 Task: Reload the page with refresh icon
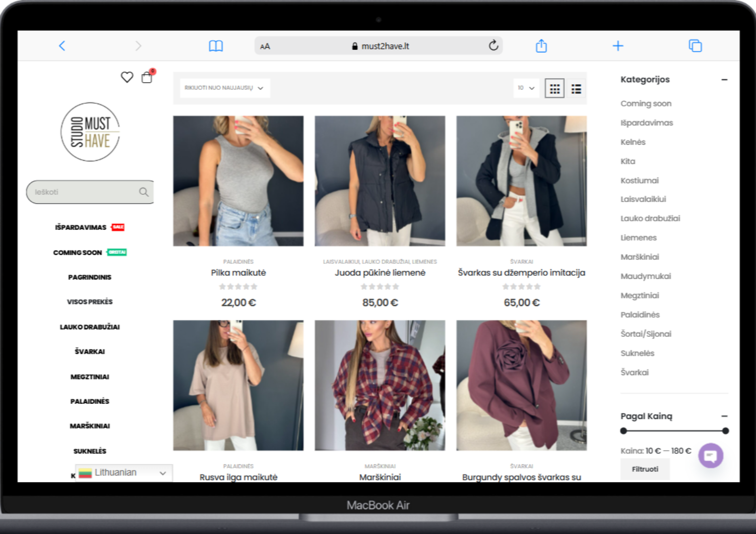(x=493, y=46)
